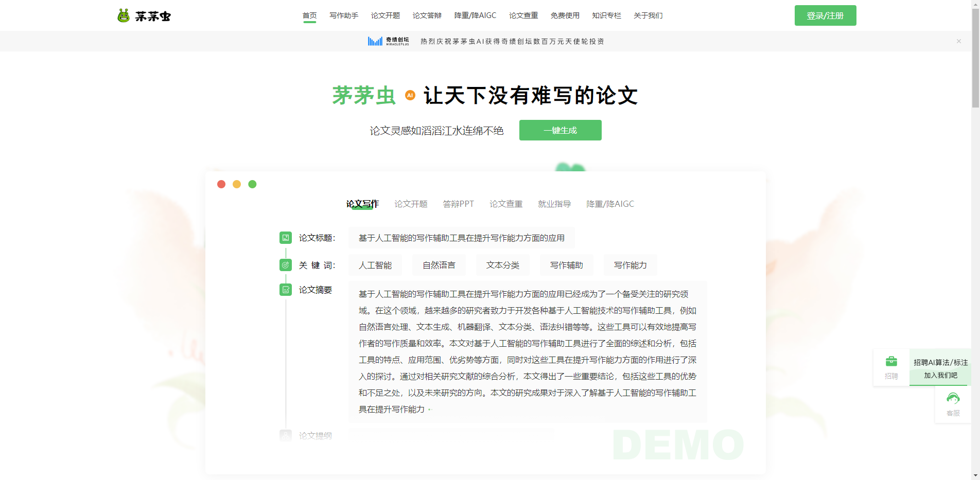Image resolution: width=980 pixels, height=480 pixels.
Task: Click the 登录/注册 button
Action: [x=826, y=15]
